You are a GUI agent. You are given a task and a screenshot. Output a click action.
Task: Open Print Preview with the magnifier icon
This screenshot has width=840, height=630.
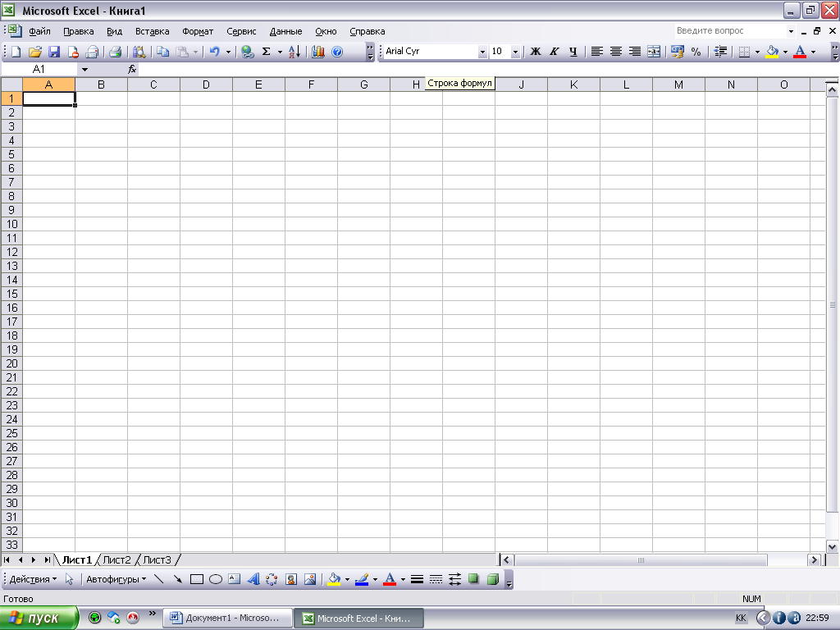[x=139, y=52]
